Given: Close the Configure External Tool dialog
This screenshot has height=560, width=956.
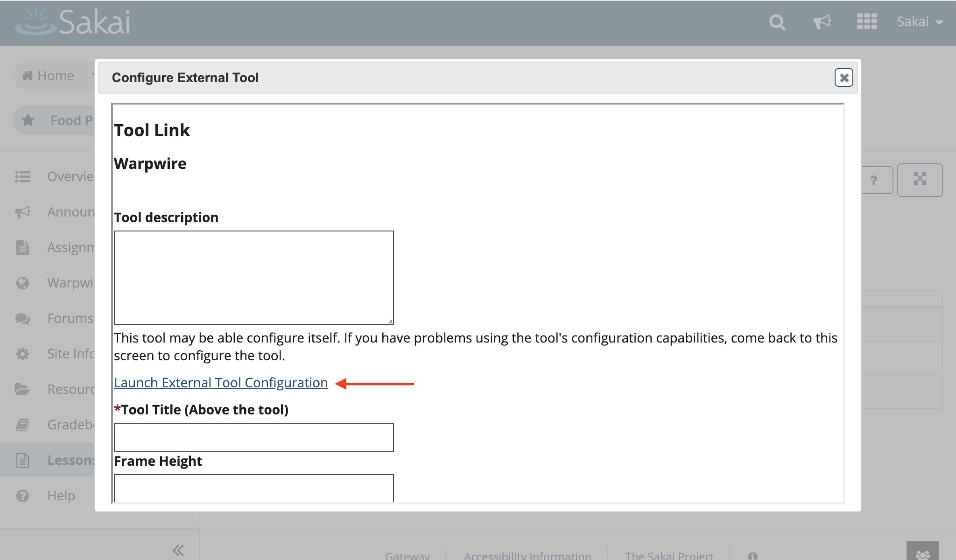Looking at the screenshot, I should click(844, 78).
